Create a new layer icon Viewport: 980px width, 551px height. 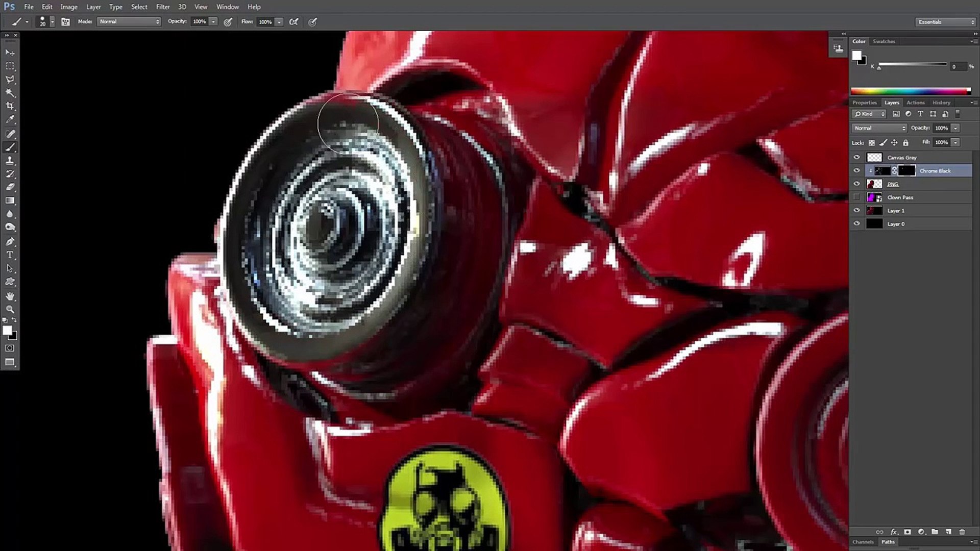[x=948, y=532]
